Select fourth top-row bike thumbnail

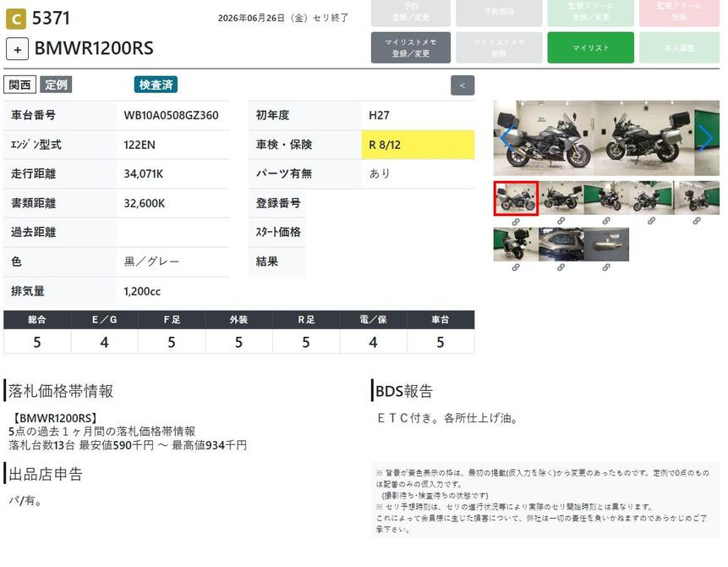(x=651, y=198)
